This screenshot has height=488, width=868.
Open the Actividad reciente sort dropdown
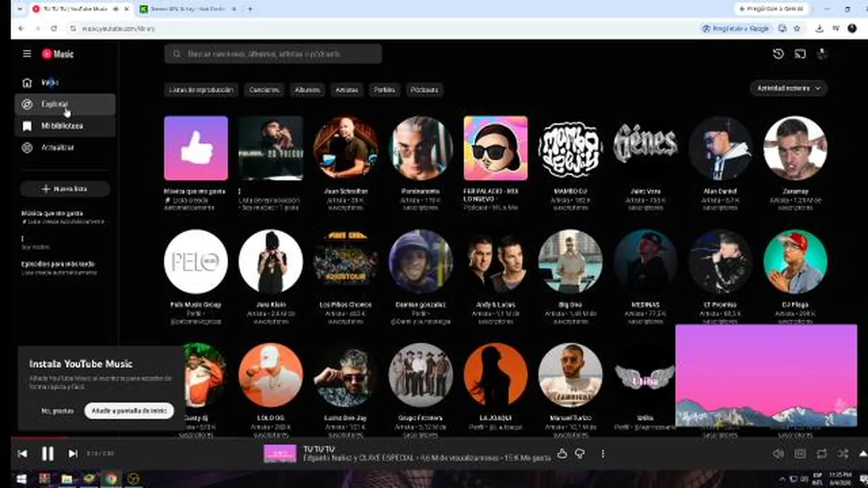coord(789,88)
